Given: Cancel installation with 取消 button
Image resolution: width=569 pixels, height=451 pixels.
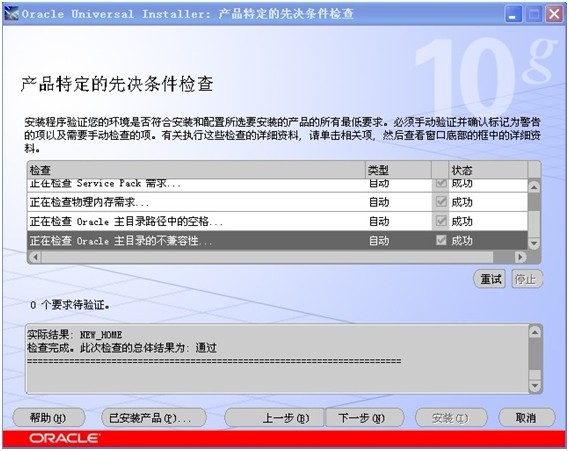Looking at the screenshot, I should click(x=527, y=418).
